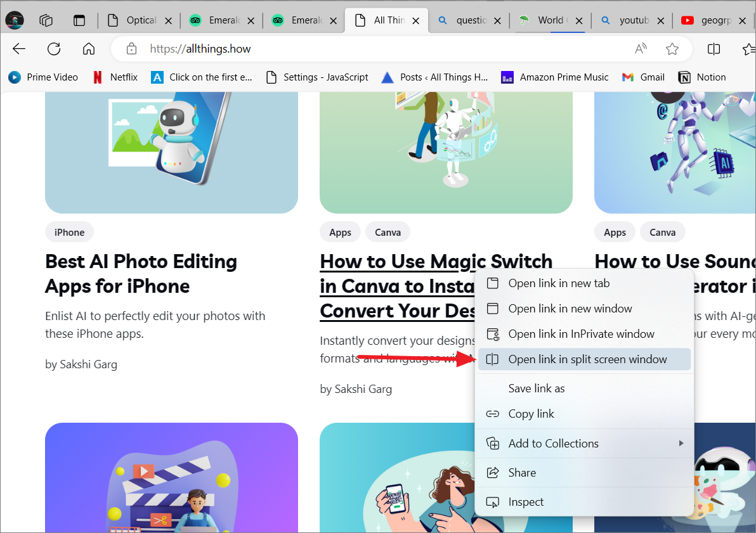This screenshot has width=756, height=533.
Task: Click the profile avatar icon
Action: coord(15,20)
